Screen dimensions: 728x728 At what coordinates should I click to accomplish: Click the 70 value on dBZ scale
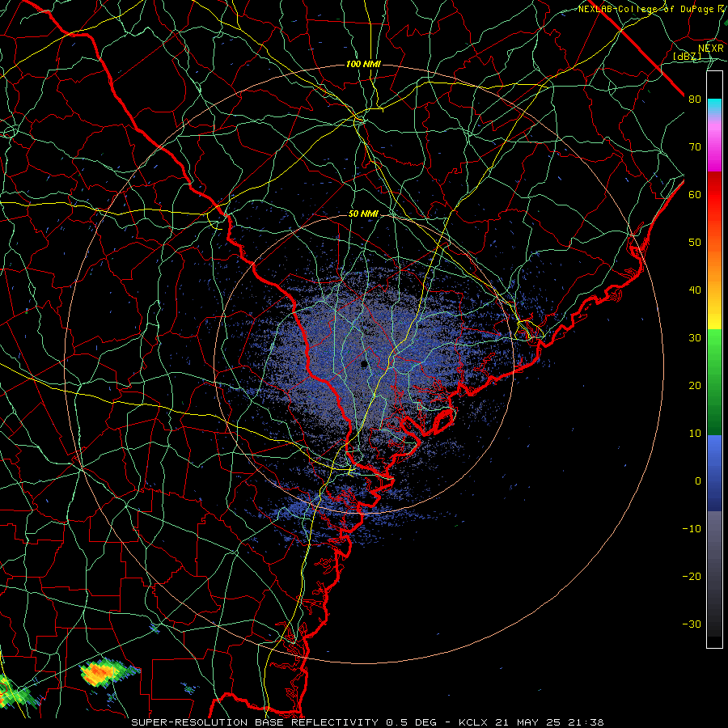pos(695,147)
